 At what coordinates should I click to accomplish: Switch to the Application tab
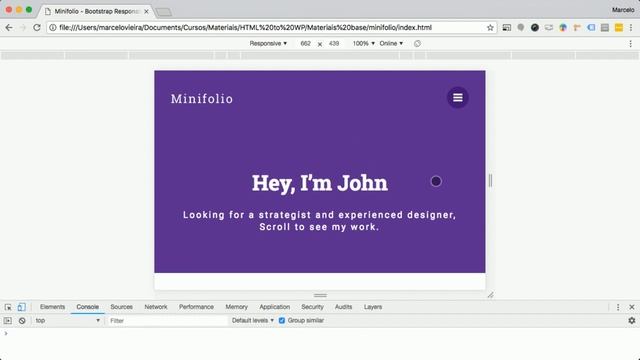274,307
